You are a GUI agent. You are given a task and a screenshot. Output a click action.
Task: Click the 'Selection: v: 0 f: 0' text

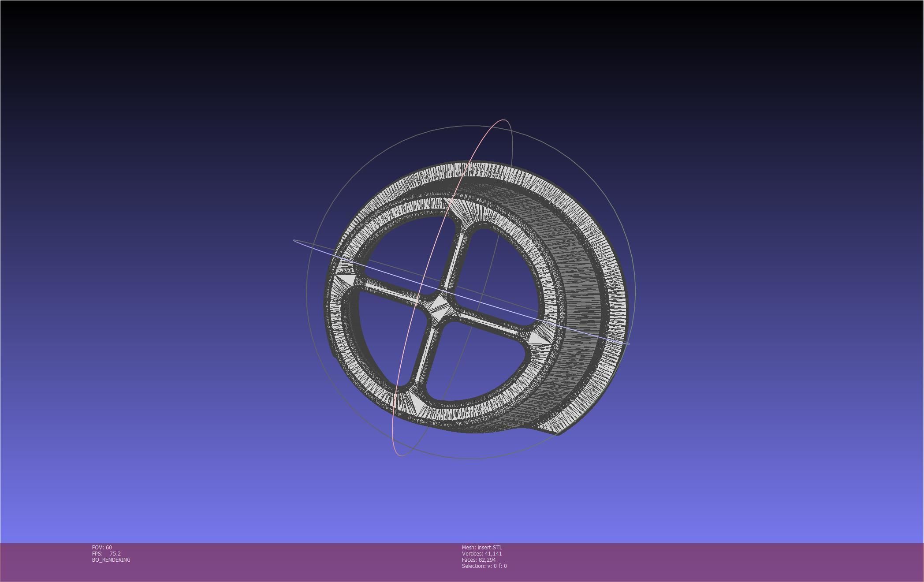point(484,566)
